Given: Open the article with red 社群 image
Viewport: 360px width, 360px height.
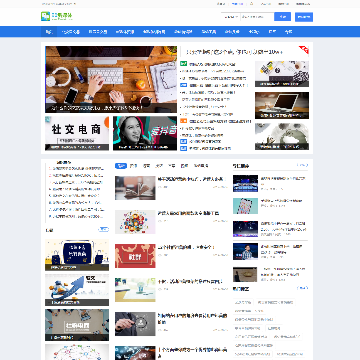Looking at the screenshot, I should click(x=135, y=256).
